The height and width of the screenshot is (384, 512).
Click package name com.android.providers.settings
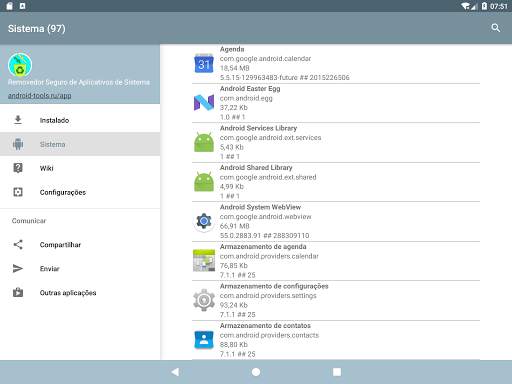tap(268, 296)
